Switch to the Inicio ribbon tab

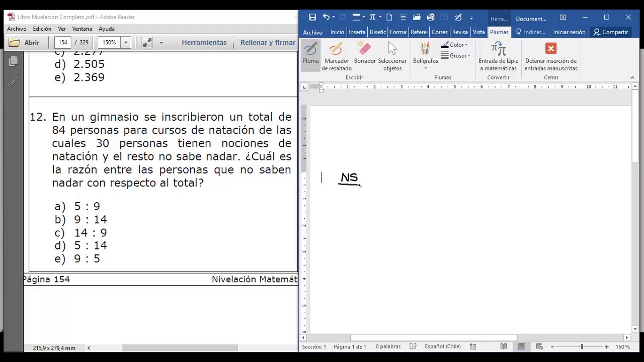337,32
